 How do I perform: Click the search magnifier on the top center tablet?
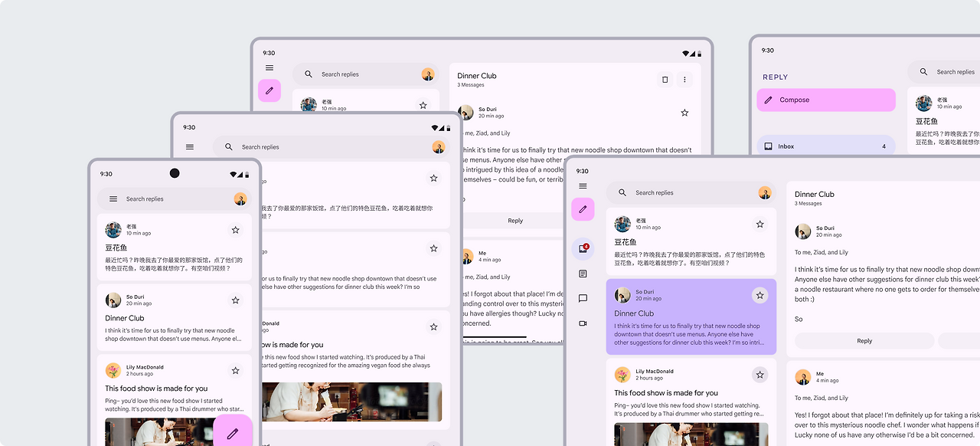(309, 74)
